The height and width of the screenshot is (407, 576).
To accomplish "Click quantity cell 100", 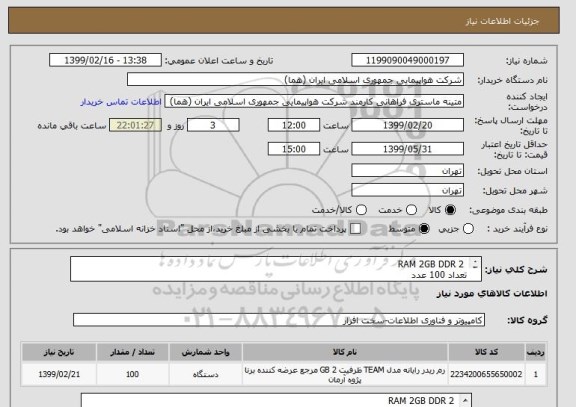I will click(132, 374).
